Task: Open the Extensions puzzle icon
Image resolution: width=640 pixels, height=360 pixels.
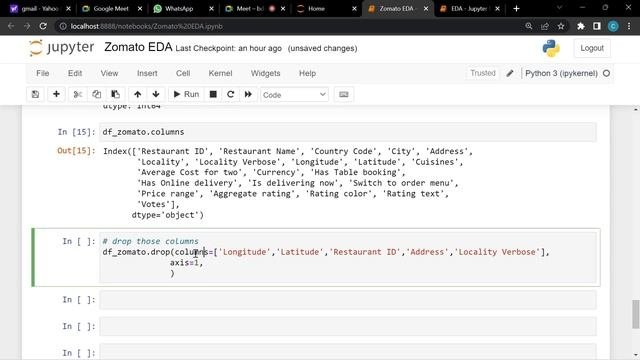Action: pos(581,26)
